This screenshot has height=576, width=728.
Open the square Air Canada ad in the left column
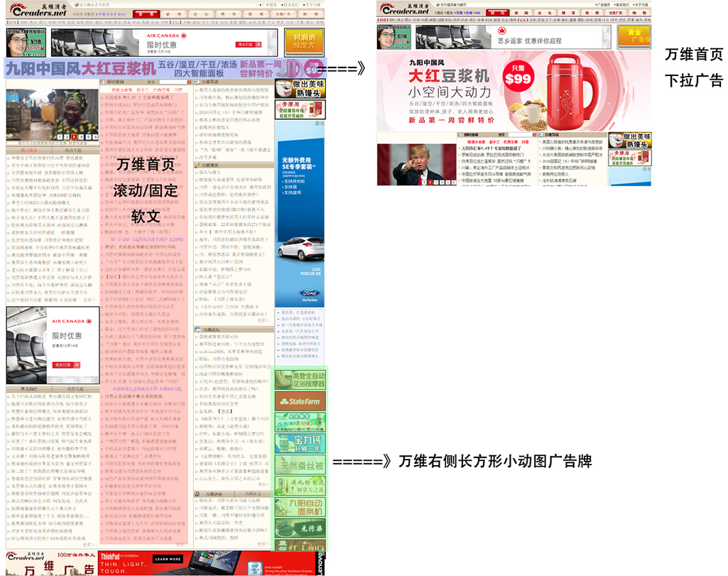(x=53, y=345)
